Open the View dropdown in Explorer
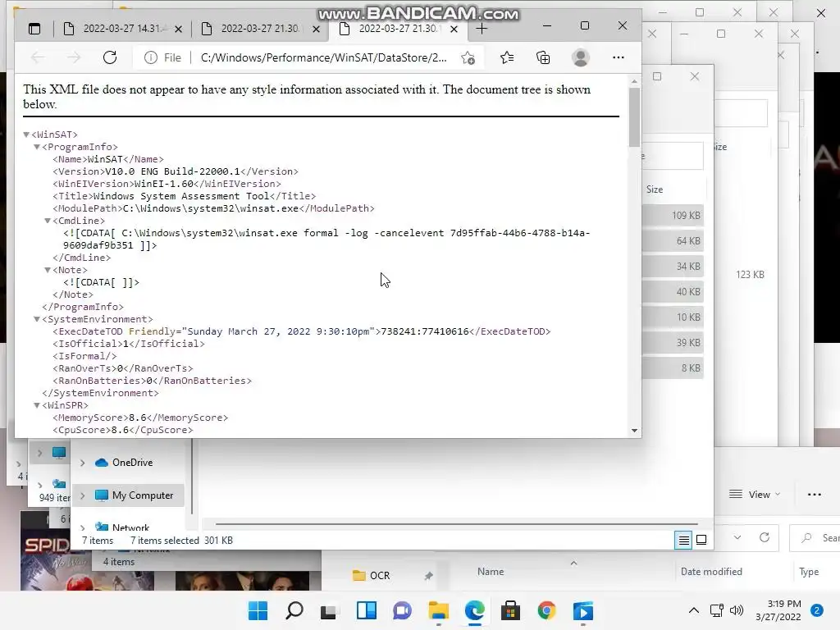The height and width of the screenshot is (630, 840). (755, 495)
